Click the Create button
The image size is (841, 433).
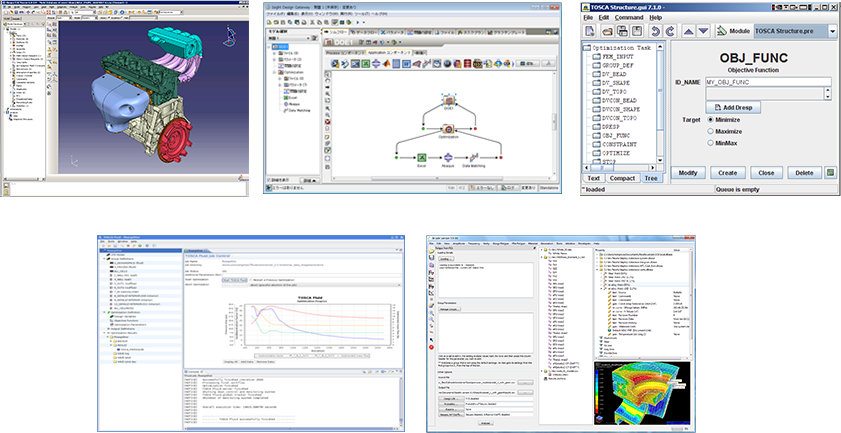coord(728,173)
